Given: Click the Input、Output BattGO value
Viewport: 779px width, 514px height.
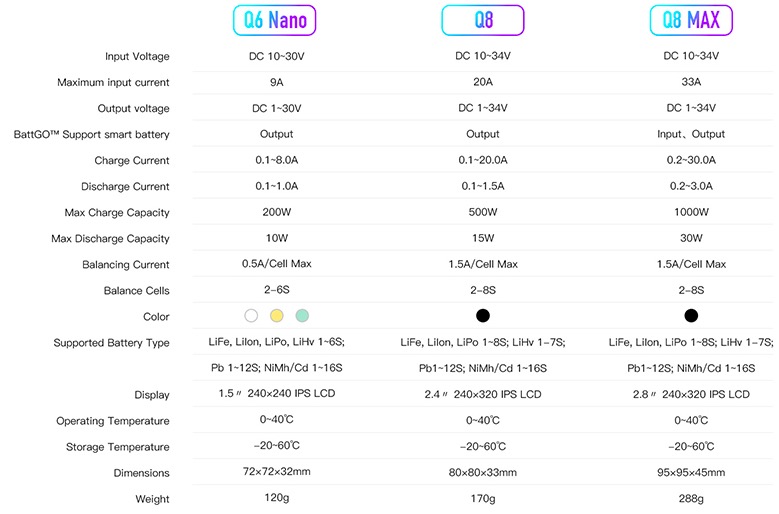Looking at the screenshot, I should pos(691,134).
